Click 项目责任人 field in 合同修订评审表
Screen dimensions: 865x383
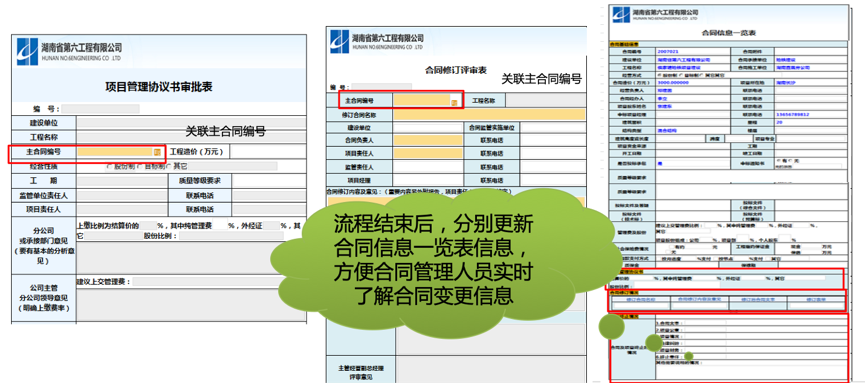click(x=428, y=153)
